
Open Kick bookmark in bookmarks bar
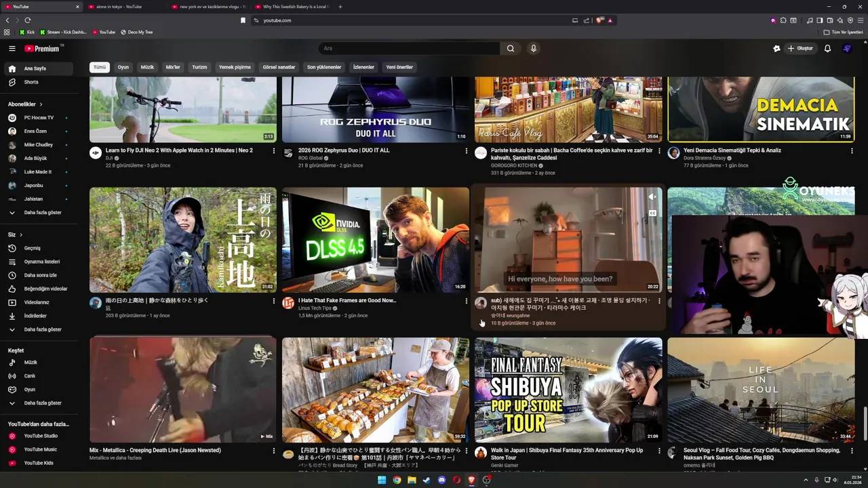[27, 32]
